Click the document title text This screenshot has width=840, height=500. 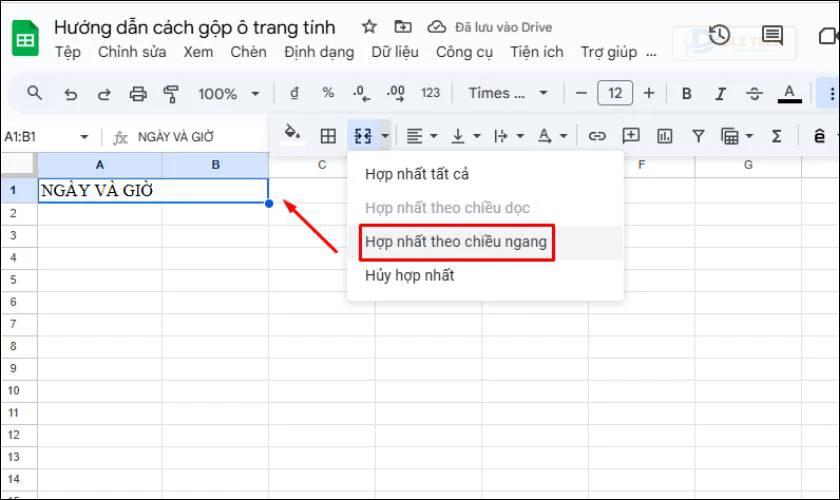(194, 27)
